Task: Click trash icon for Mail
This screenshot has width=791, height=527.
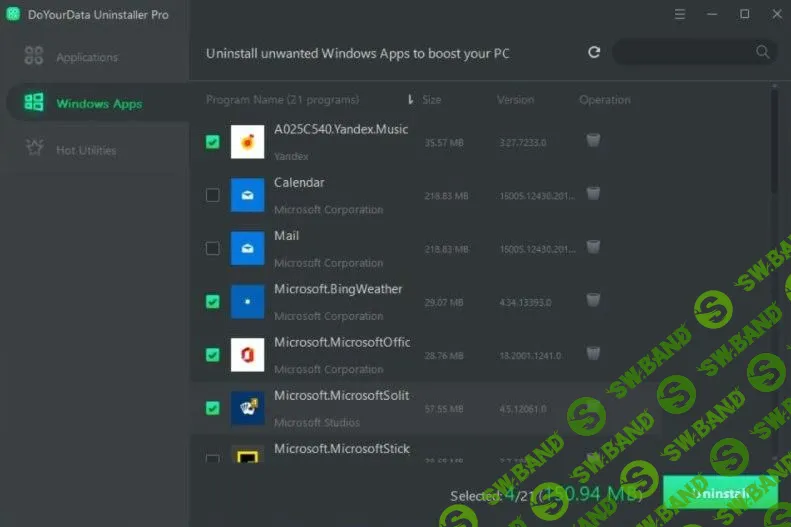Action: [x=593, y=247]
